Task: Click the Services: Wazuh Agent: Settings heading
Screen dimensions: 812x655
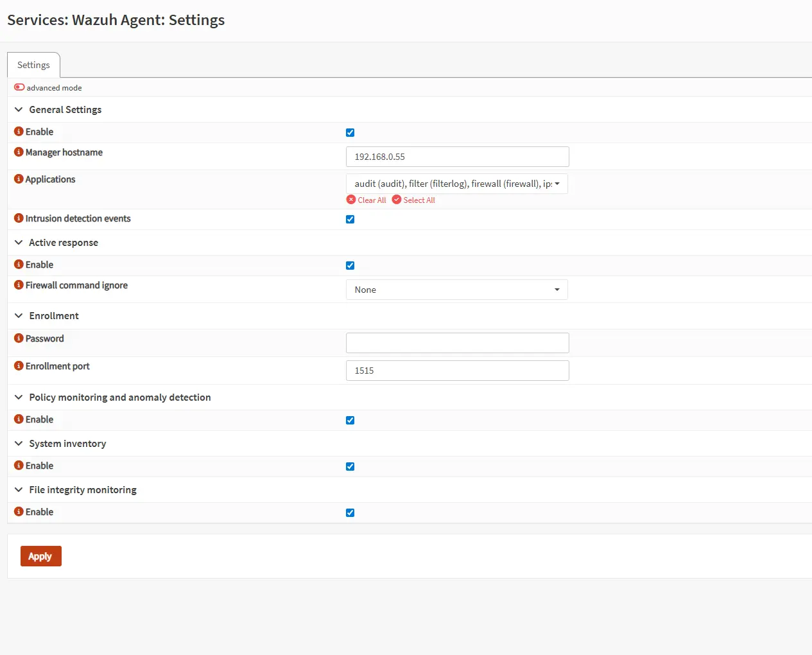Action: click(116, 20)
